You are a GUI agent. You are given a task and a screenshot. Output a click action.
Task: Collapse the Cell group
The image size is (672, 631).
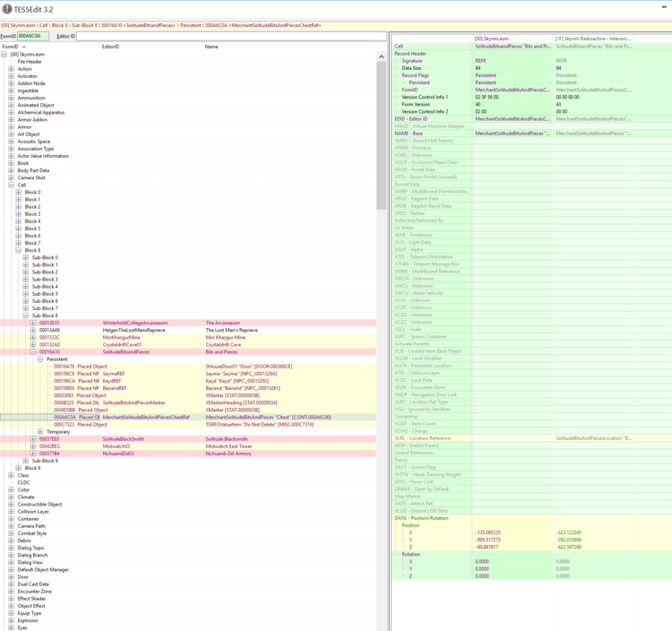11,185
